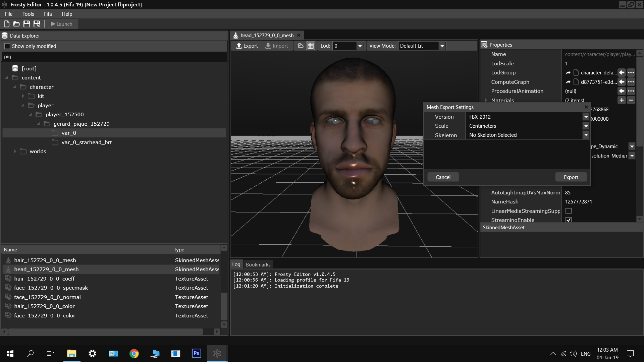Check the LinearMediaStreamingSupp checkbox

point(569,211)
